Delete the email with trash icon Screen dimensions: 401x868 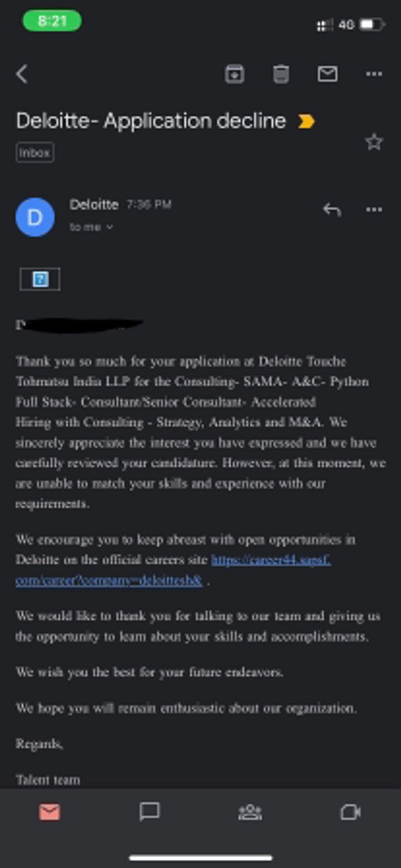pos(281,74)
